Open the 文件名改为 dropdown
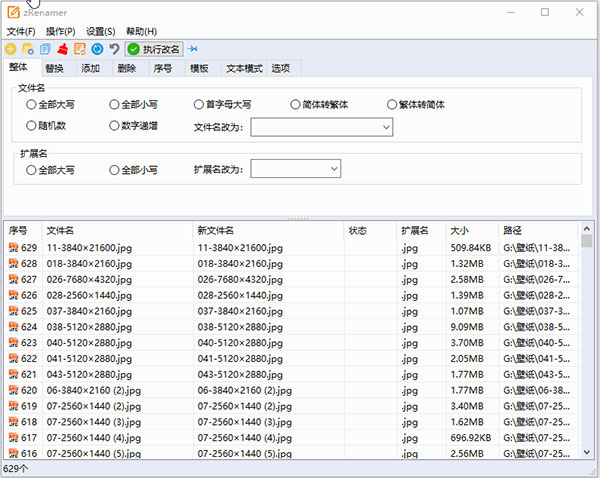This screenshot has height=478, width=600. pos(386,127)
